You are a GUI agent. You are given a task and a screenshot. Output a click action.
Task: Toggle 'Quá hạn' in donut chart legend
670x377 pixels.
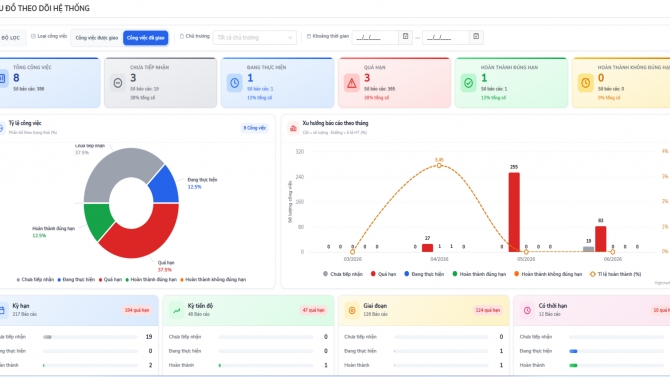pyautogui.click(x=111, y=280)
